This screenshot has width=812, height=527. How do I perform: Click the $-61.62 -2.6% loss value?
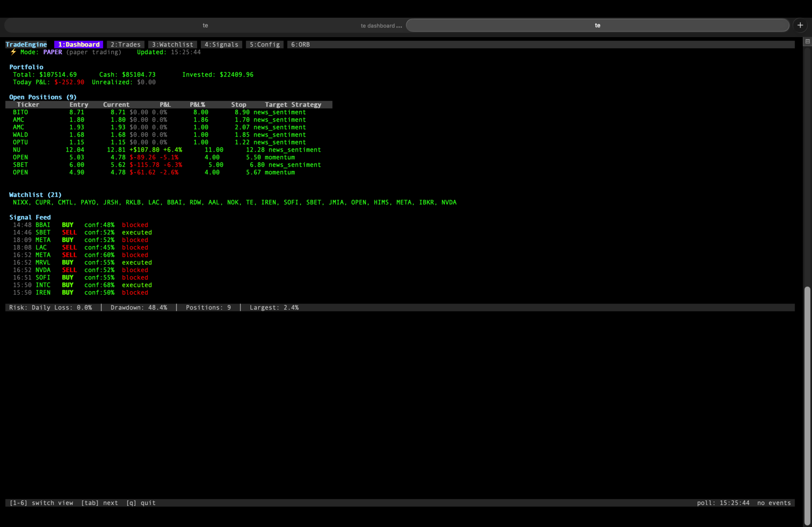click(154, 172)
